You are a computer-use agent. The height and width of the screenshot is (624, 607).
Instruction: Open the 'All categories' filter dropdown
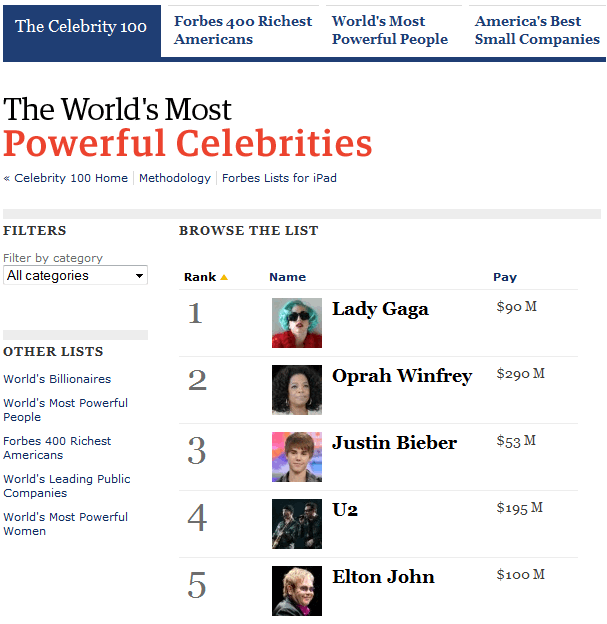point(75,276)
